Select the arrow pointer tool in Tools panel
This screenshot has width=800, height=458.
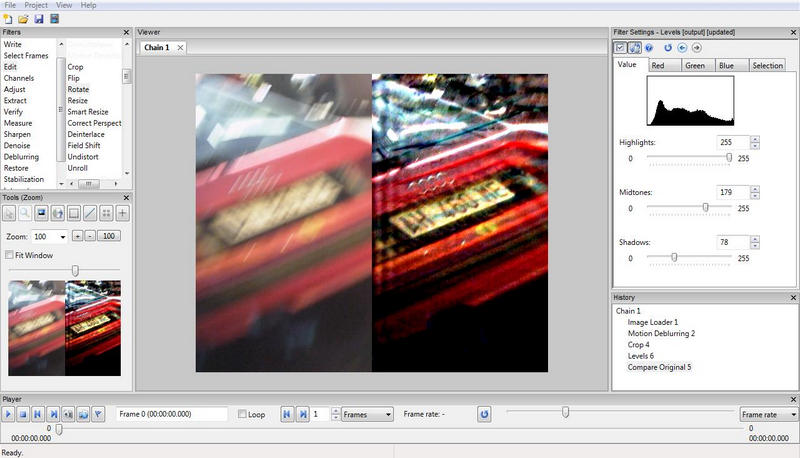pos(9,213)
